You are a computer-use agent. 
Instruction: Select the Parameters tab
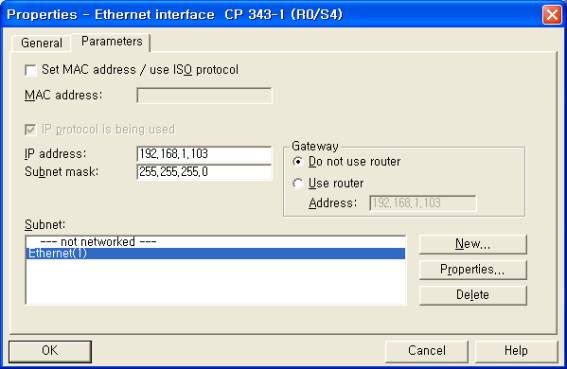coord(111,41)
